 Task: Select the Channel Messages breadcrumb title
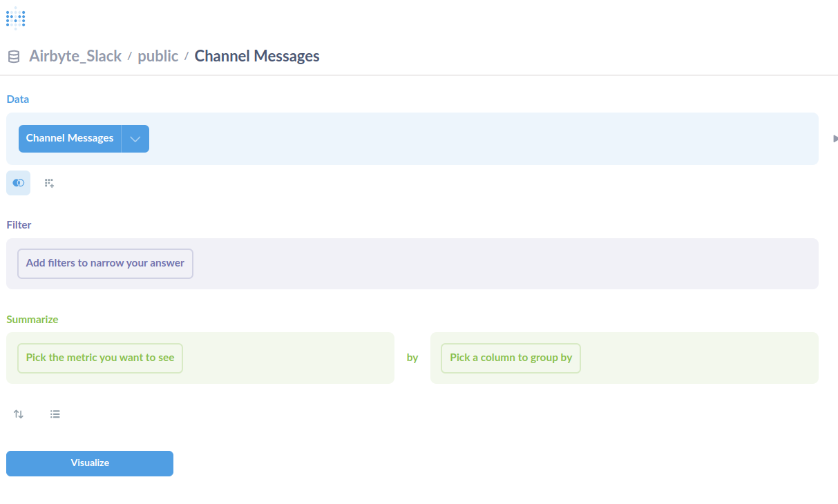[x=257, y=56]
